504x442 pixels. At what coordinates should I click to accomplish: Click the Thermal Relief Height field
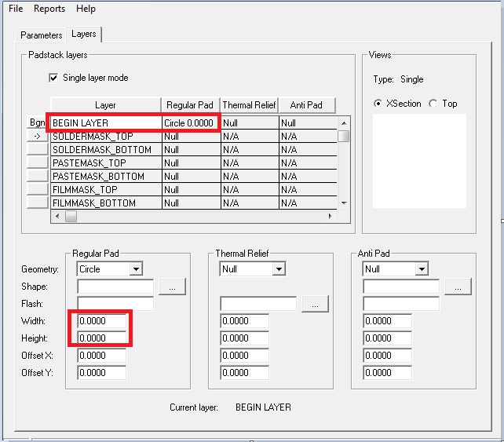pos(245,338)
